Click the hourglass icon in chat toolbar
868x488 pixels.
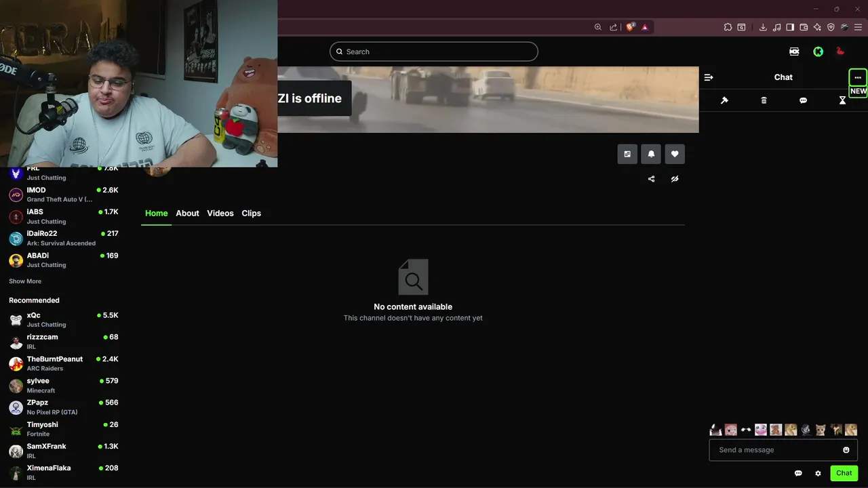tap(842, 100)
